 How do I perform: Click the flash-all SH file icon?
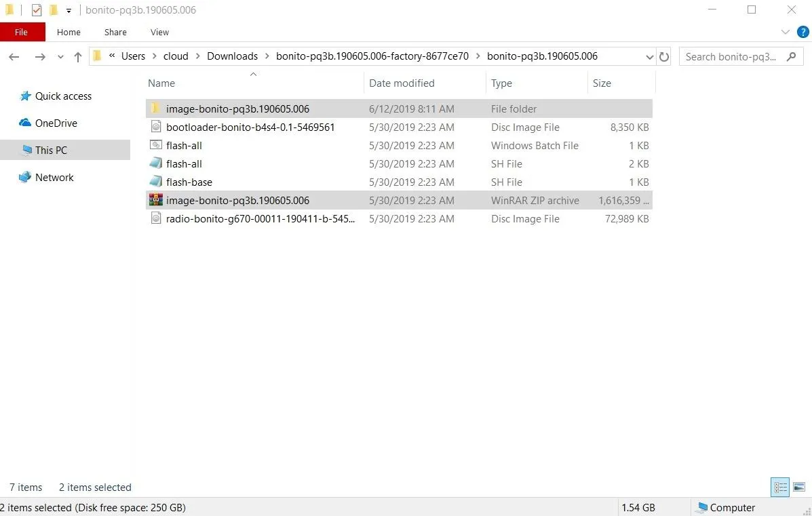coord(156,163)
